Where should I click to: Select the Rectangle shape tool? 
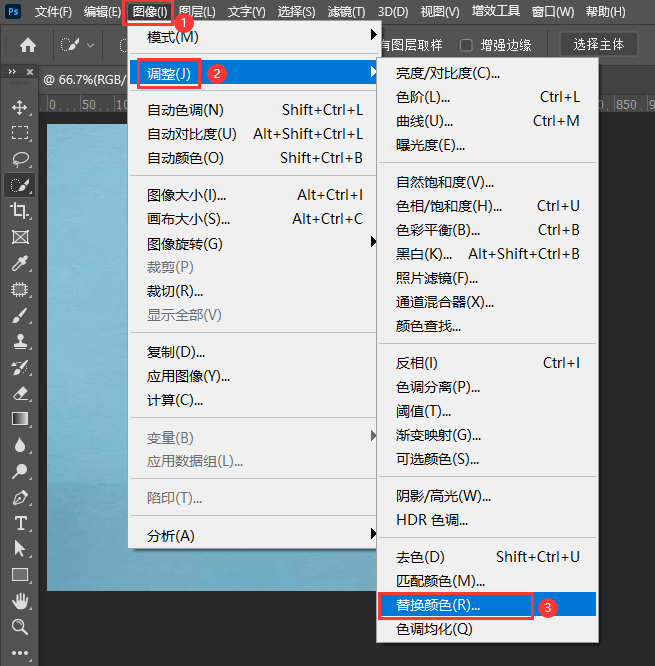pos(20,575)
